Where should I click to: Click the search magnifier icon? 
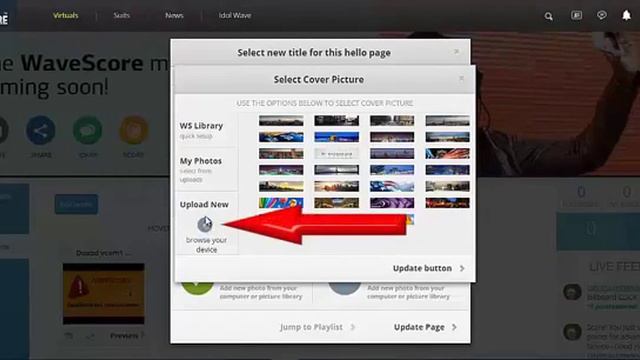pyautogui.click(x=549, y=16)
